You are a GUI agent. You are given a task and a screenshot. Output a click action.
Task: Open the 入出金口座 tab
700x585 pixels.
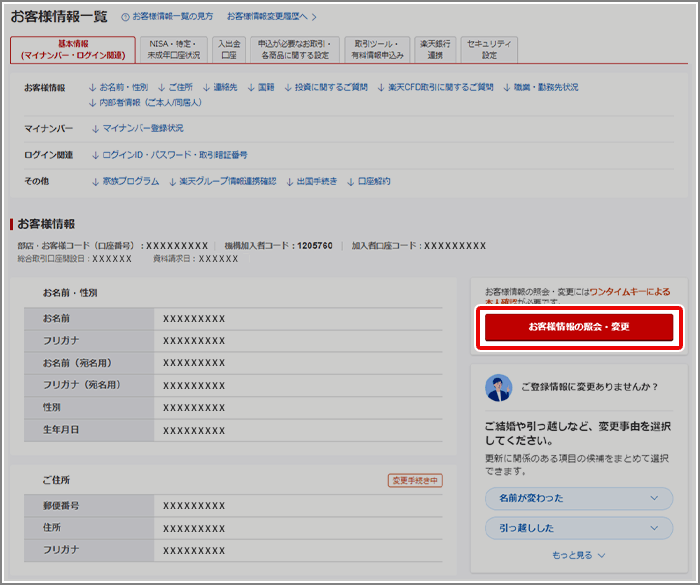pyautogui.click(x=229, y=50)
